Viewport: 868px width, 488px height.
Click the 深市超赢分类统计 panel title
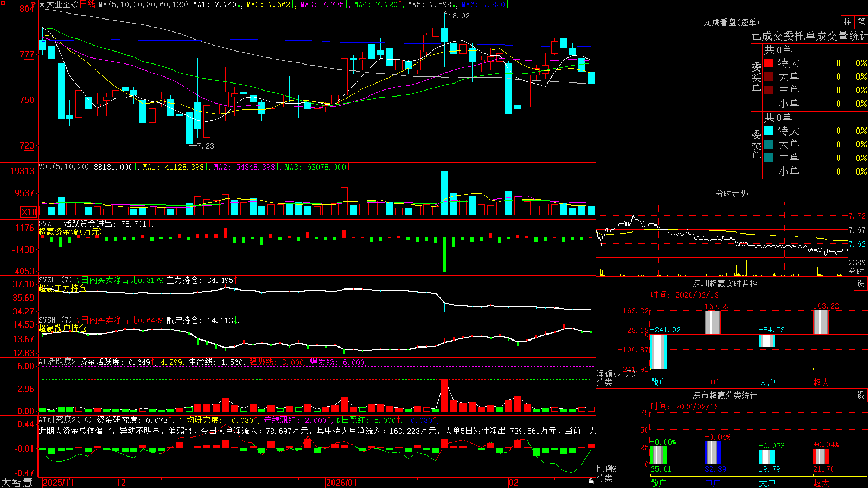coord(725,395)
